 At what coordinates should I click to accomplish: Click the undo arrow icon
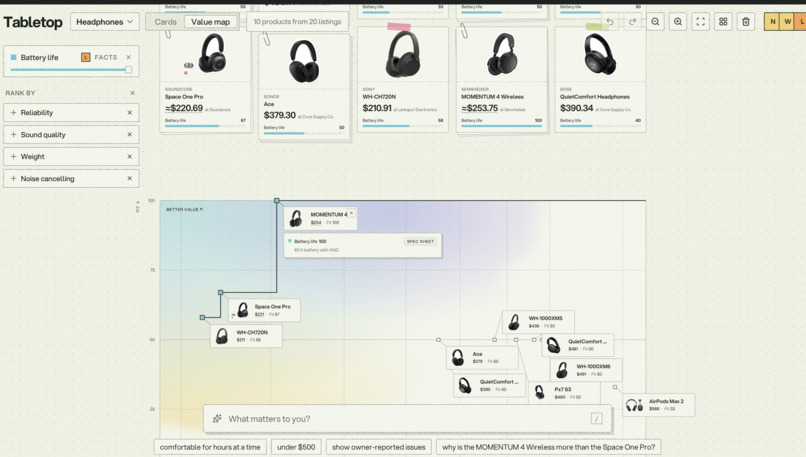[x=610, y=22]
